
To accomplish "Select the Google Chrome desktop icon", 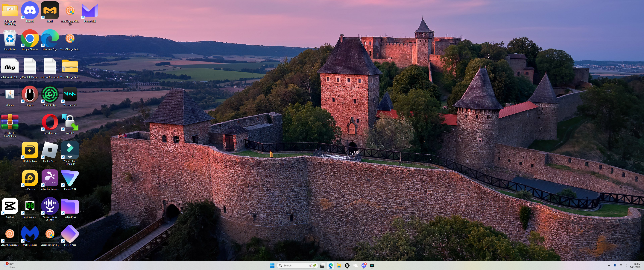I will (30, 39).
